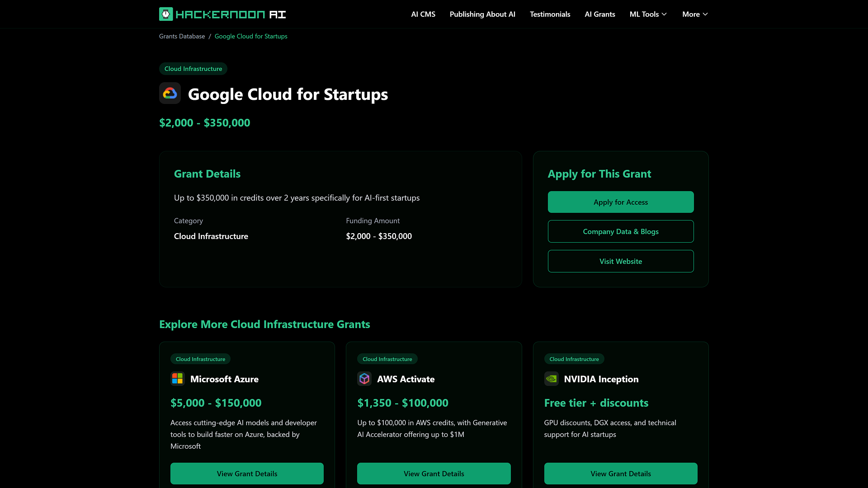View Grant Details for AWS Activate
Screen dimensions: 868x488
click(434, 474)
